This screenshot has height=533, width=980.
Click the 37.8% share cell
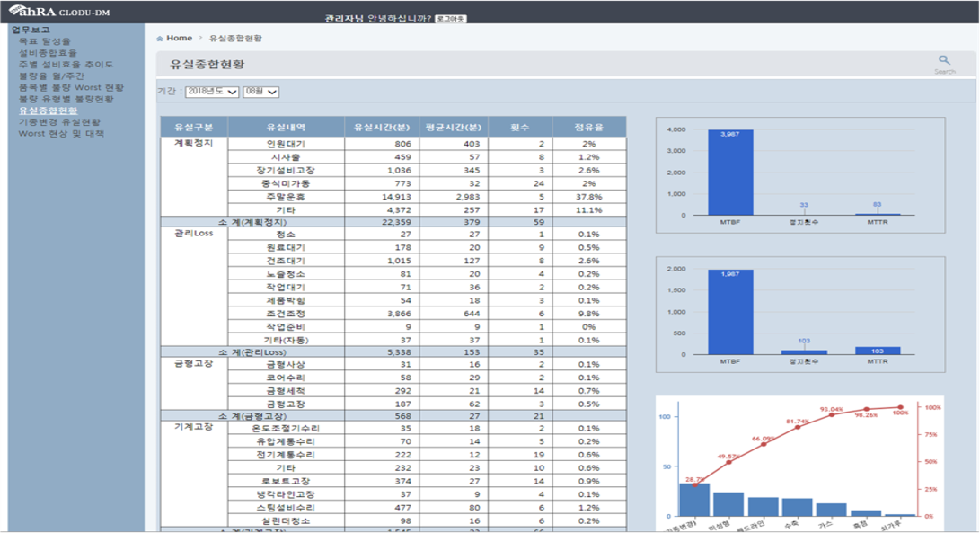tap(588, 197)
